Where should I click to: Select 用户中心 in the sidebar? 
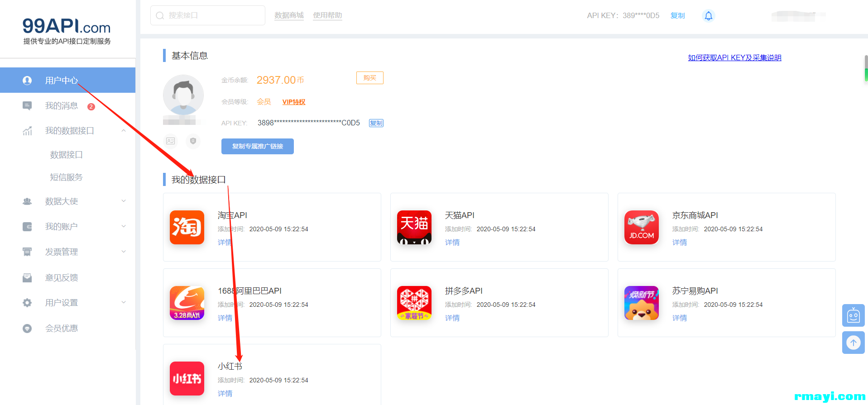(67, 80)
